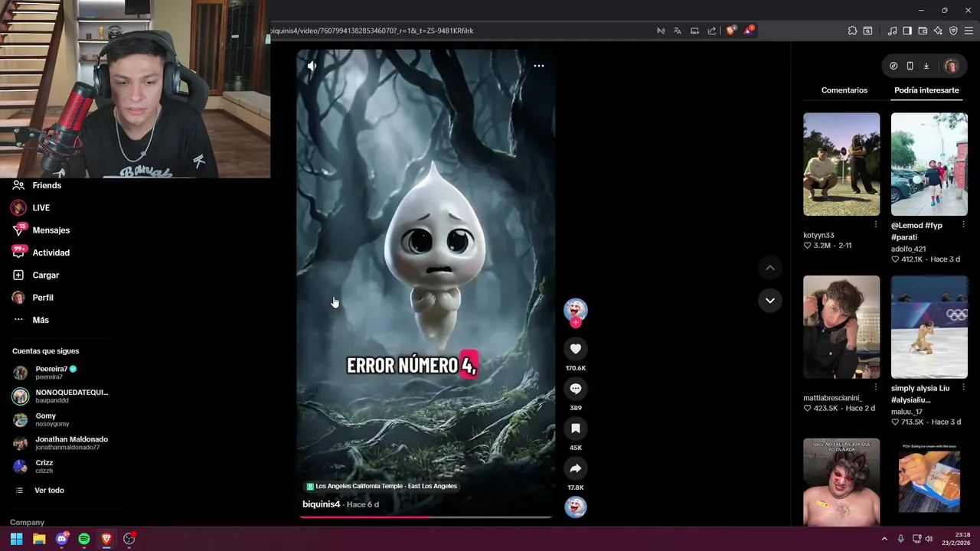Open the profile avatar in the top pill

[x=951, y=66]
